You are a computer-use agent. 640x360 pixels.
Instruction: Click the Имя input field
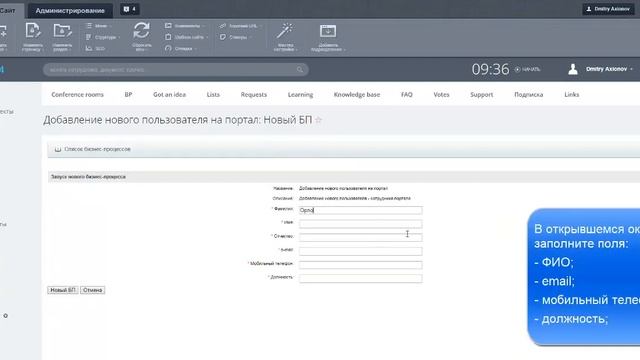pos(360,224)
